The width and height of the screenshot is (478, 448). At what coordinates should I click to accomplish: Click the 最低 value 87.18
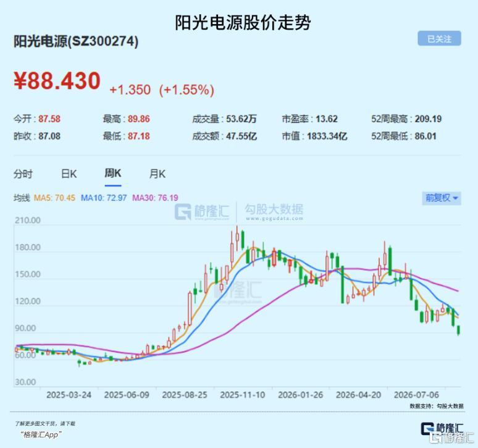(139, 136)
